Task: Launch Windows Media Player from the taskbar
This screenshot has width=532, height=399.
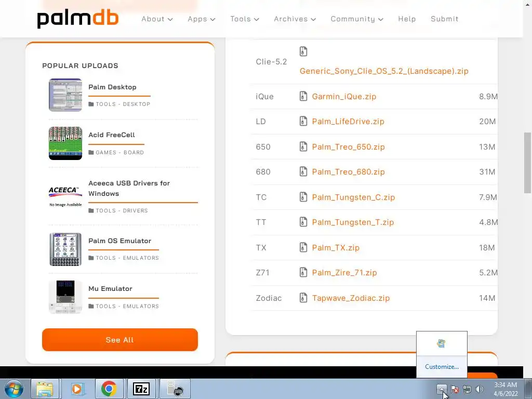Action: coord(77,389)
